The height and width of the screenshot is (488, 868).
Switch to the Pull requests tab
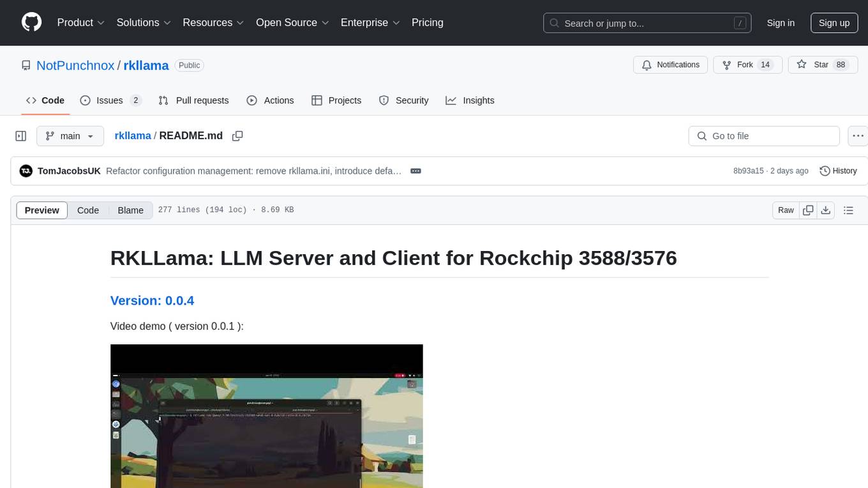coord(193,100)
